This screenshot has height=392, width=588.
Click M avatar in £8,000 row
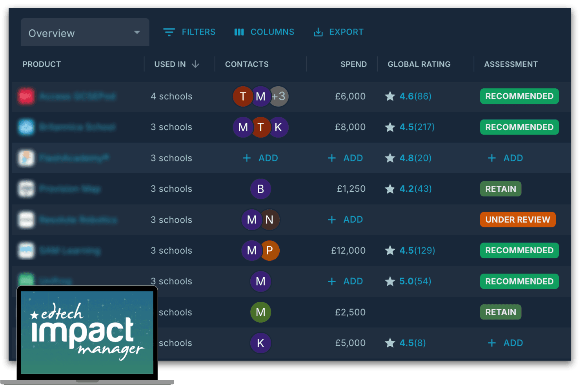click(243, 127)
